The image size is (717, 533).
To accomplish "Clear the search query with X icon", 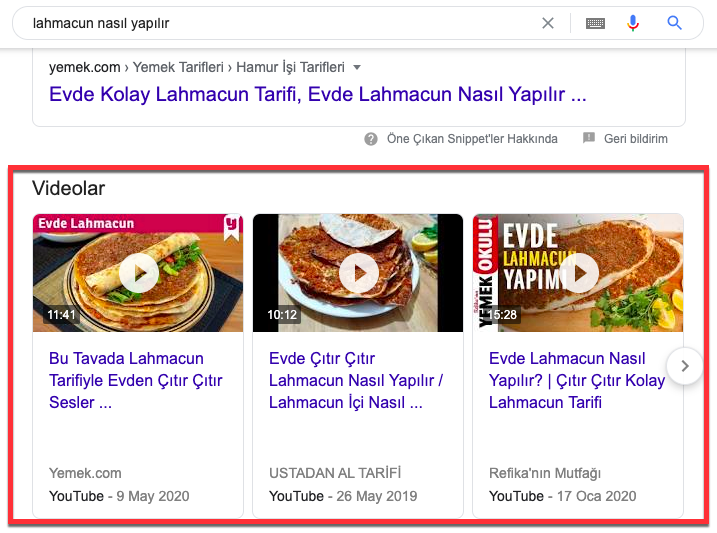I will [548, 23].
